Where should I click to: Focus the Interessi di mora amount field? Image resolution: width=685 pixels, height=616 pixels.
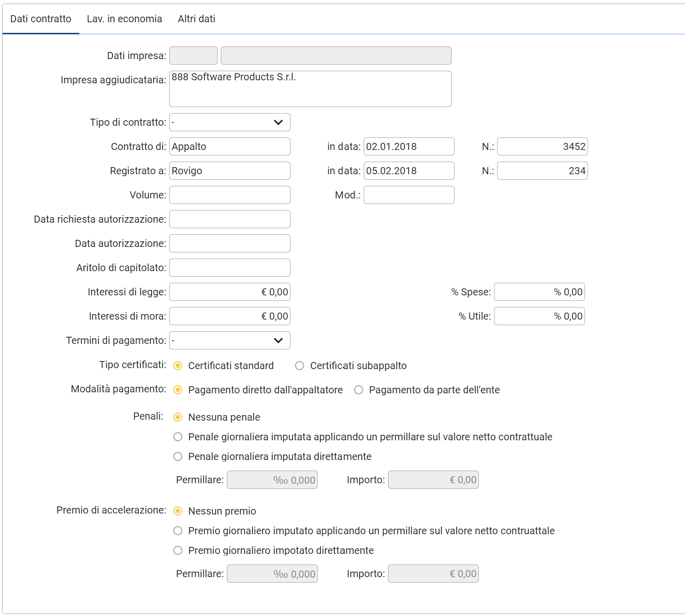click(229, 316)
